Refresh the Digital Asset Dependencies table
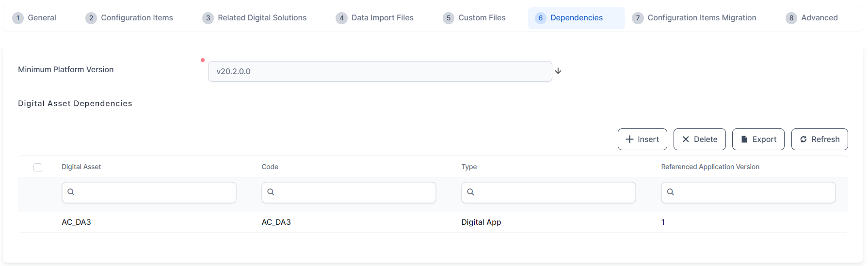868x266 pixels. (819, 140)
